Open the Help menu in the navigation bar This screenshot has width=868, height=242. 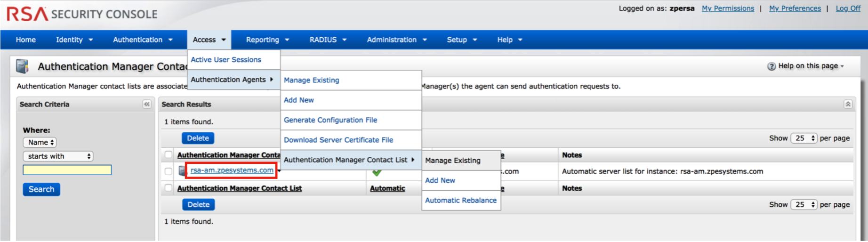click(x=510, y=40)
